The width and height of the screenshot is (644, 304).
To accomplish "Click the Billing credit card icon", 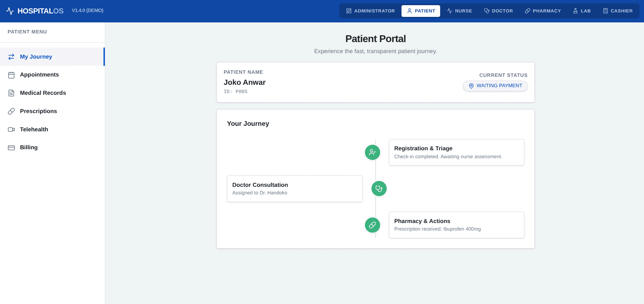I will pyautogui.click(x=11, y=148).
